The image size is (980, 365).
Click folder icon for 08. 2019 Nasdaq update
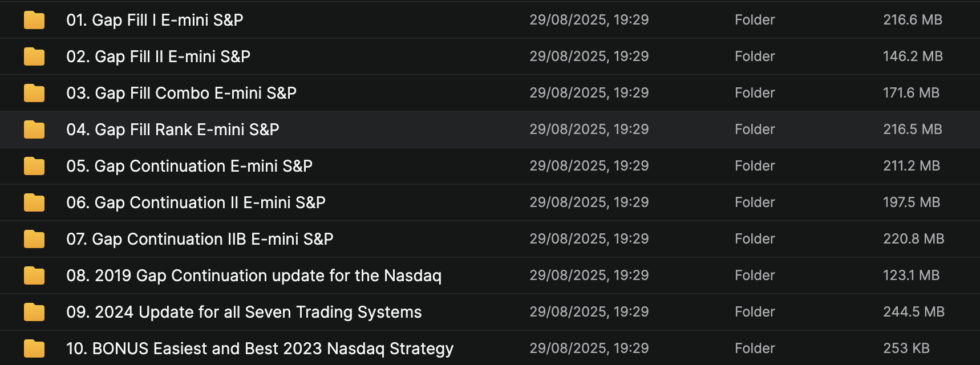click(34, 275)
